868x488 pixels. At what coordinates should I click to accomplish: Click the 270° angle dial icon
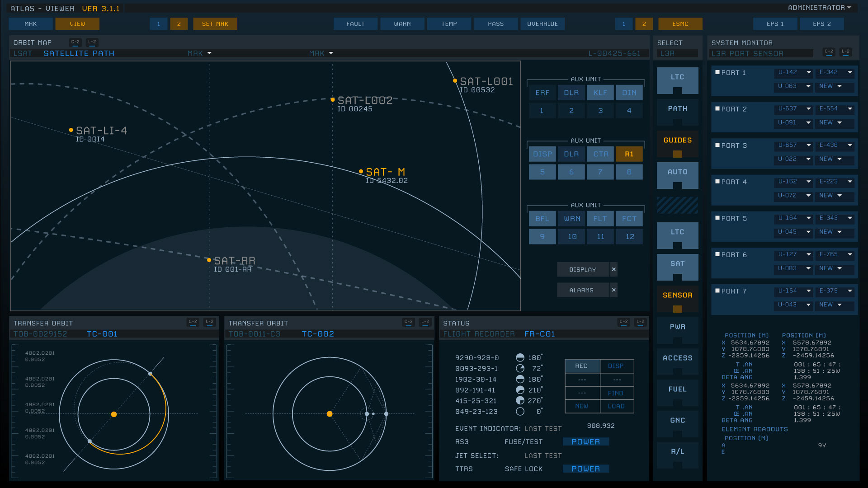click(520, 400)
